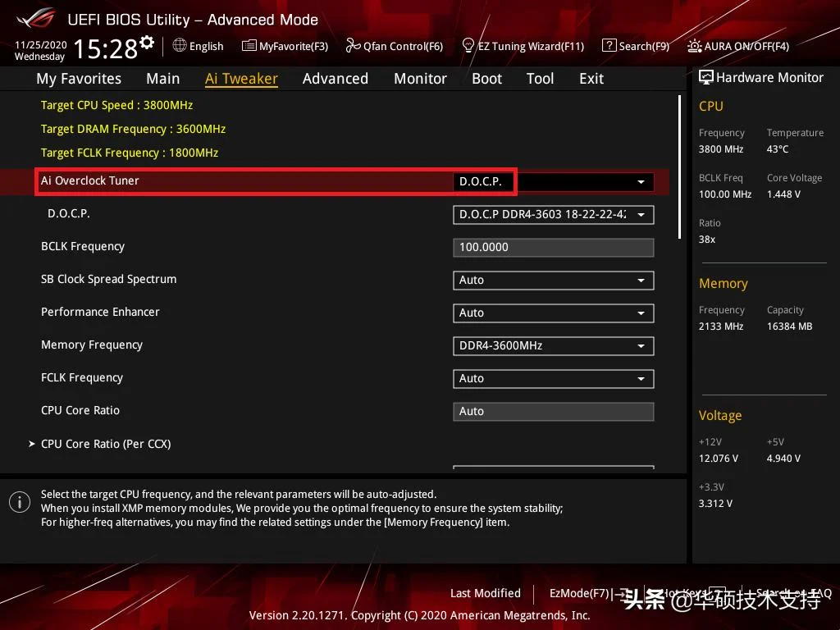Toggle AURA ON/OFF(F4) lighting
The height and width of the screenshot is (630, 840).
click(695, 46)
